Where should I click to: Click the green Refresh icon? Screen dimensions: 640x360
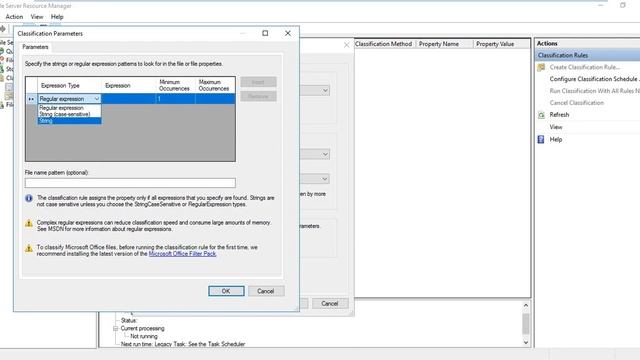(x=541, y=115)
